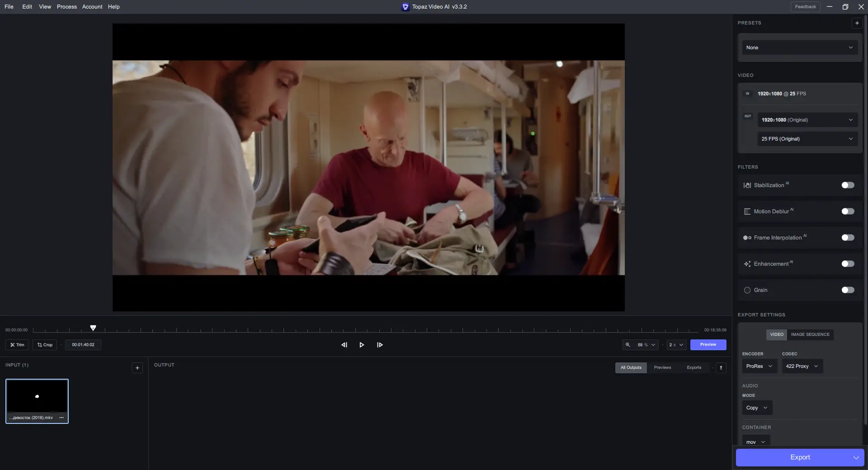Click the timecode field 00:01:40:02

click(83, 345)
